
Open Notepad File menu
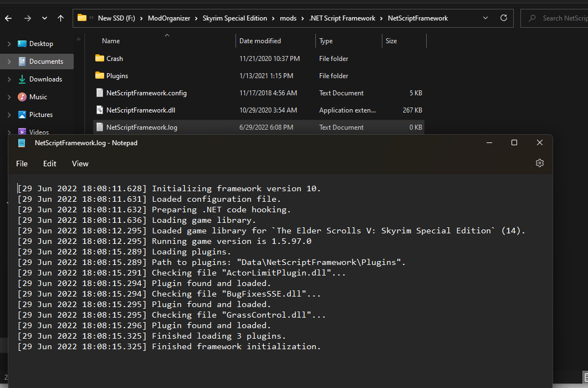(x=22, y=164)
